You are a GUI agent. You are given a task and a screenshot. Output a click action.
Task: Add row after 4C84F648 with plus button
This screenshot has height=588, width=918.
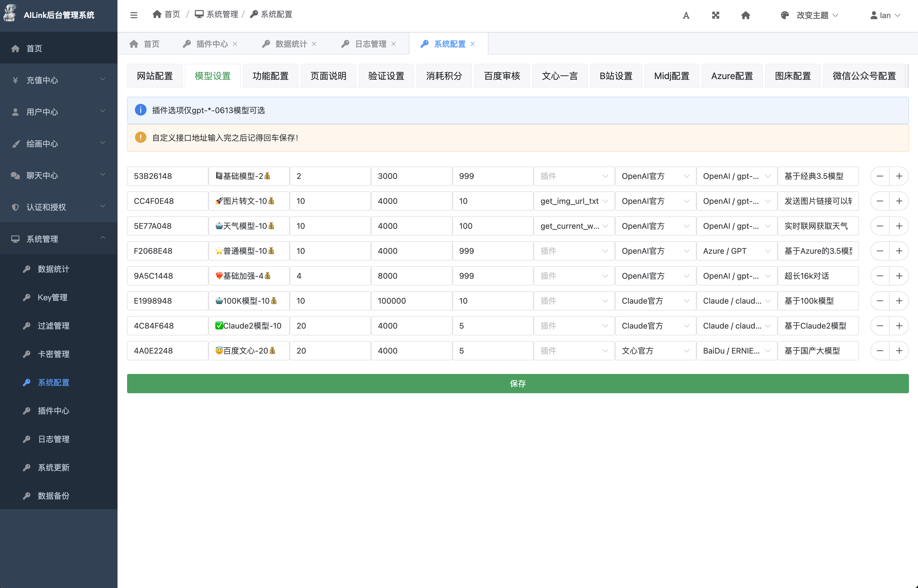pyautogui.click(x=899, y=326)
